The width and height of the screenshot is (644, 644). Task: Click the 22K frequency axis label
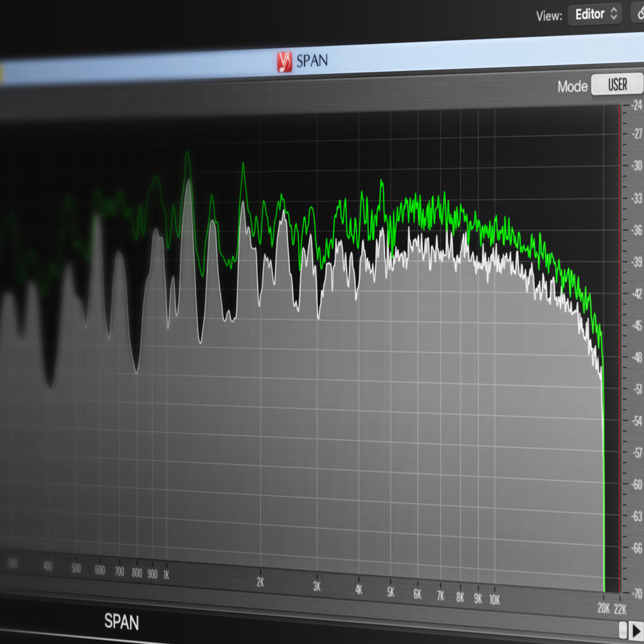click(x=620, y=608)
